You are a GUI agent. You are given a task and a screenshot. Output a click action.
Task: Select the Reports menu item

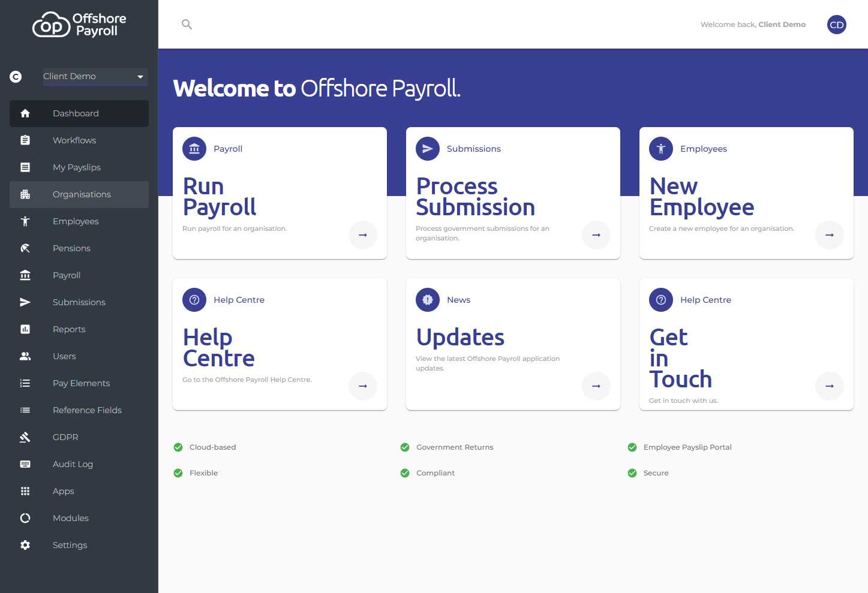click(x=79, y=329)
